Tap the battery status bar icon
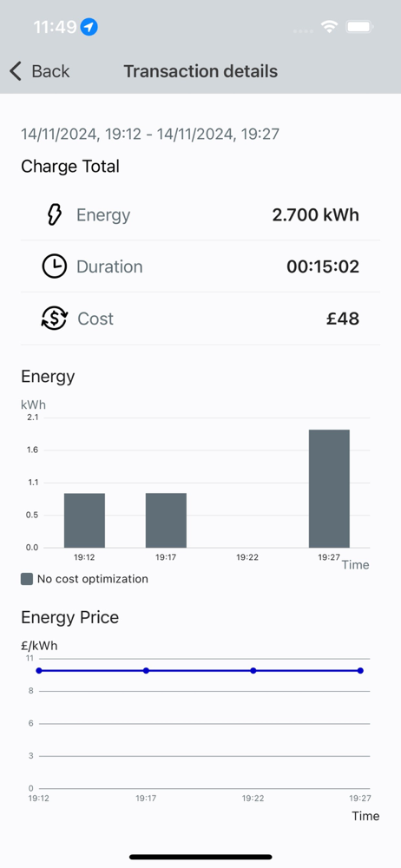Image resolution: width=401 pixels, height=868 pixels. (x=359, y=27)
